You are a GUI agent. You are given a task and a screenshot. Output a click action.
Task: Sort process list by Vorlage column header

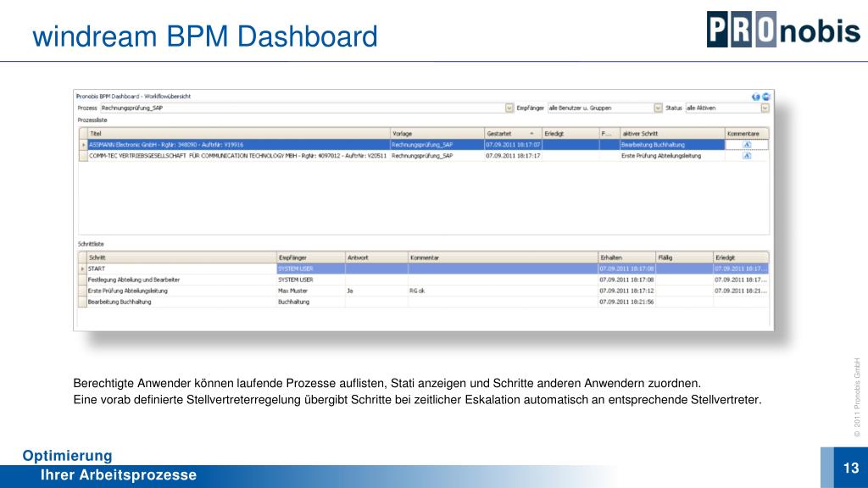click(x=437, y=134)
